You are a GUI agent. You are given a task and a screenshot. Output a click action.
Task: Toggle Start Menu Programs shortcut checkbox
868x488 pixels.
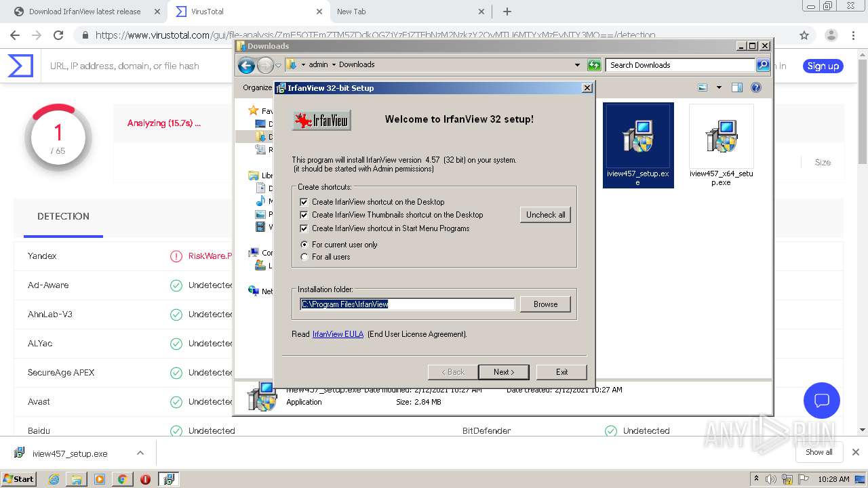304,228
